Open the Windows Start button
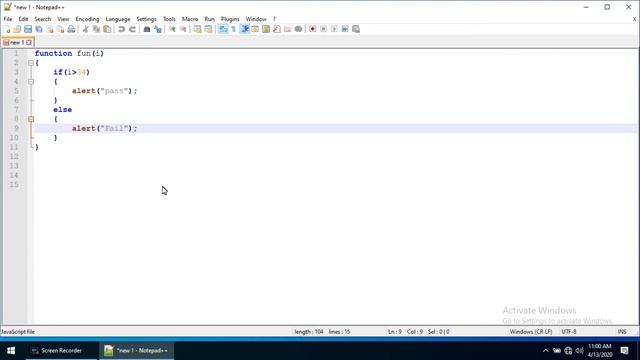Image resolution: width=640 pixels, height=360 pixels. tap(11, 351)
